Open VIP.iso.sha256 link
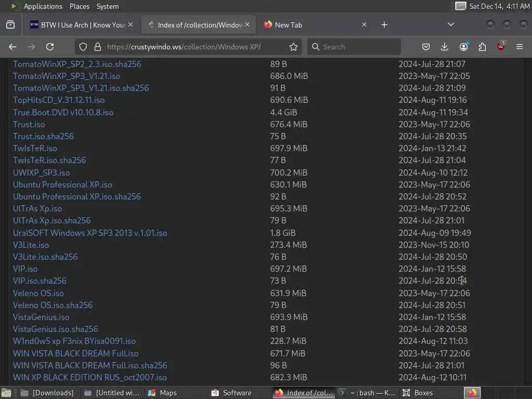532x399 pixels. click(x=39, y=281)
